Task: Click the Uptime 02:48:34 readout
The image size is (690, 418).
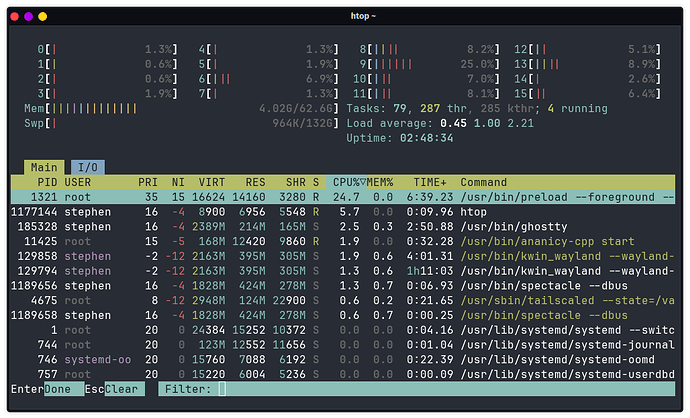Action: coord(400,138)
